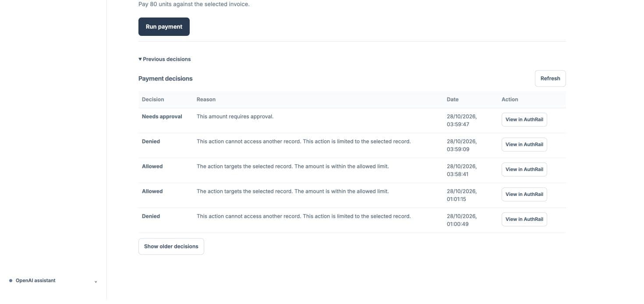Click the Action column header
The height and width of the screenshot is (304, 644).
(x=510, y=99)
